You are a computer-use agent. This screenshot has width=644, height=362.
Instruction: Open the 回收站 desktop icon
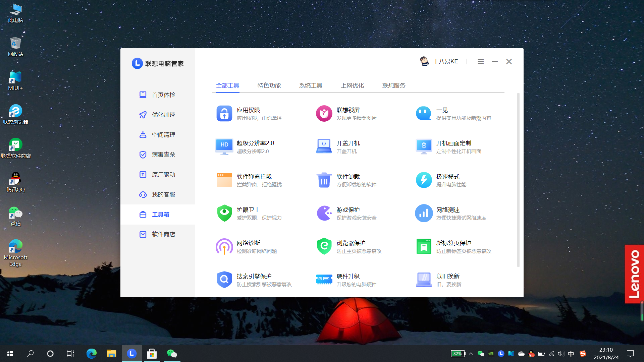click(x=15, y=47)
